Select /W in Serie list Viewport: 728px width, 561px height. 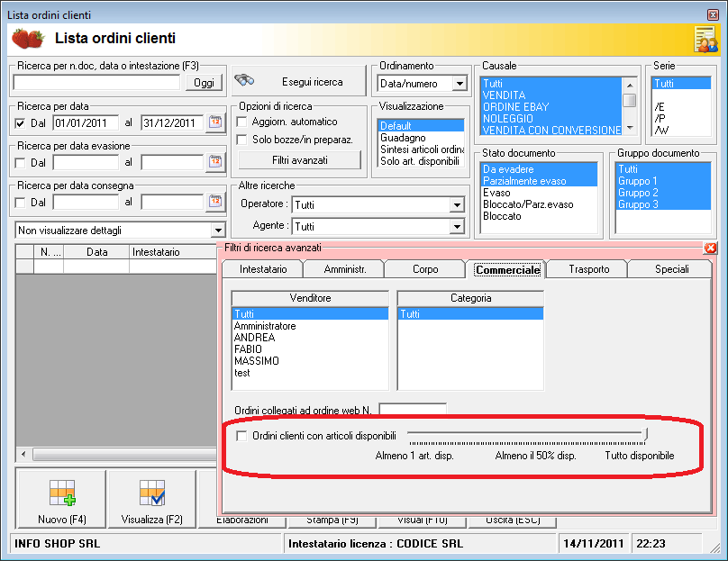pyautogui.click(x=681, y=130)
